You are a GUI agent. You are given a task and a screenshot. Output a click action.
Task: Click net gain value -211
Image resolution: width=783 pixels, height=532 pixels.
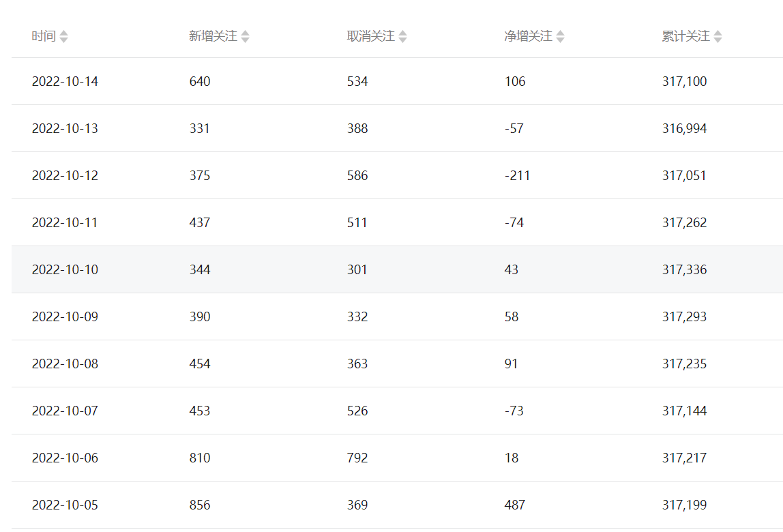pos(517,176)
